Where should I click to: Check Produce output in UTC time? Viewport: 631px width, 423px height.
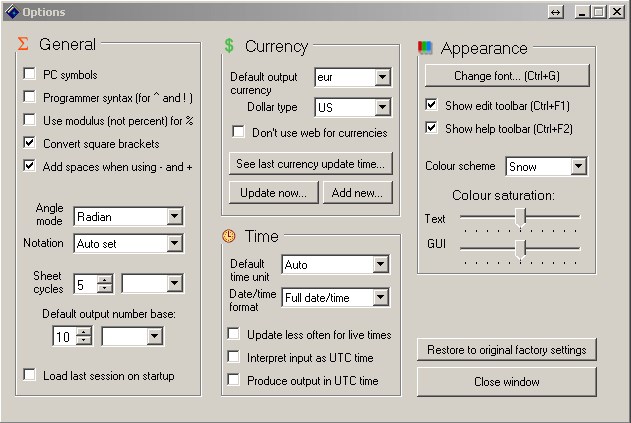click(x=233, y=380)
